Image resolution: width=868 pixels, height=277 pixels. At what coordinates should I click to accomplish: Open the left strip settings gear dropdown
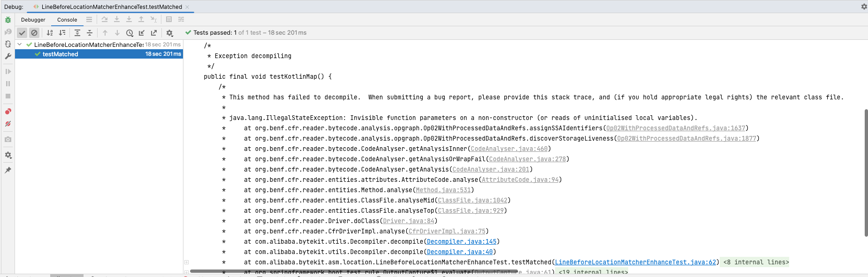click(8, 155)
